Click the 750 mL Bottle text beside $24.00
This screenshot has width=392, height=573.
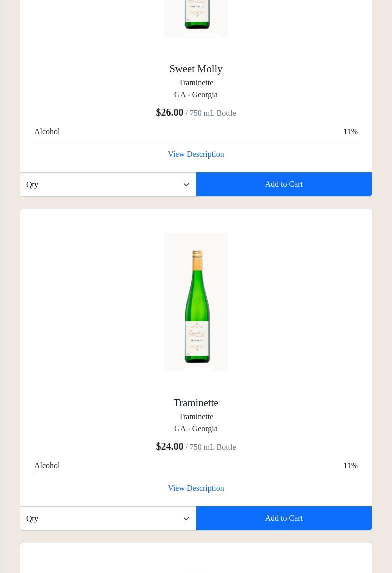pos(213,447)
